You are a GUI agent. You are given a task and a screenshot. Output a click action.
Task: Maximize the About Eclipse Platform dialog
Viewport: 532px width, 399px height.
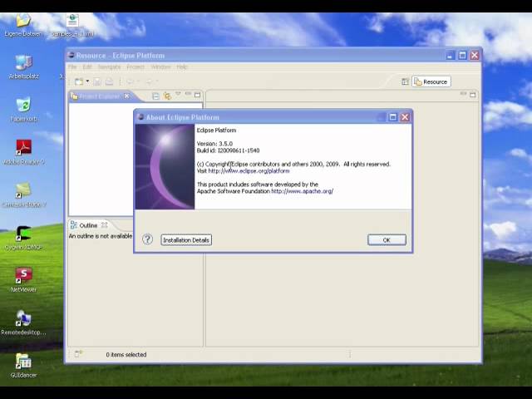[393, 117]
